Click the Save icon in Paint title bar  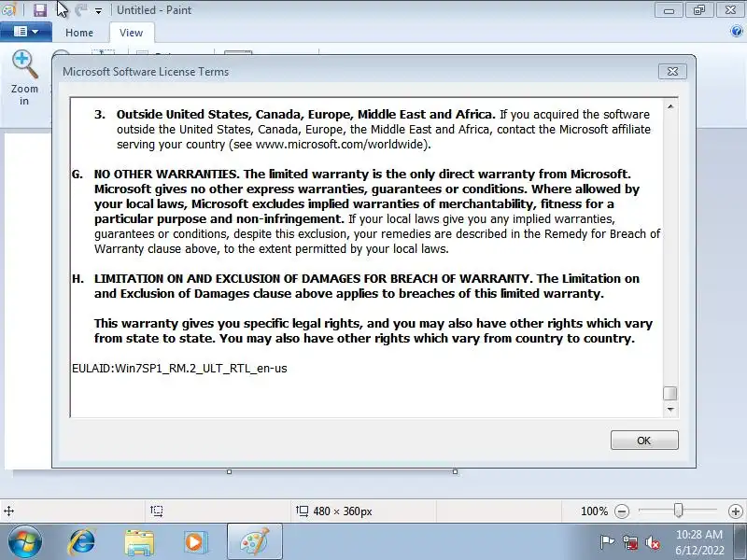coord(40,9)
